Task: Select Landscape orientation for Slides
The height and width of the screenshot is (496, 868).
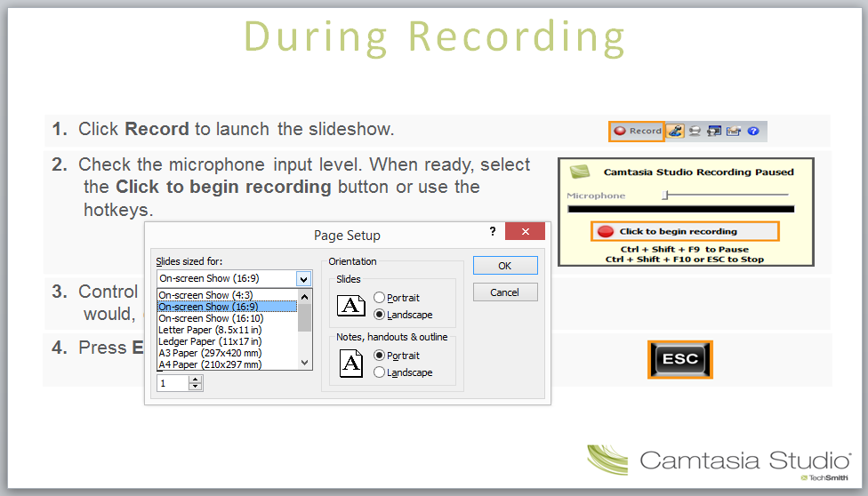Action: (x=380, y=315)
